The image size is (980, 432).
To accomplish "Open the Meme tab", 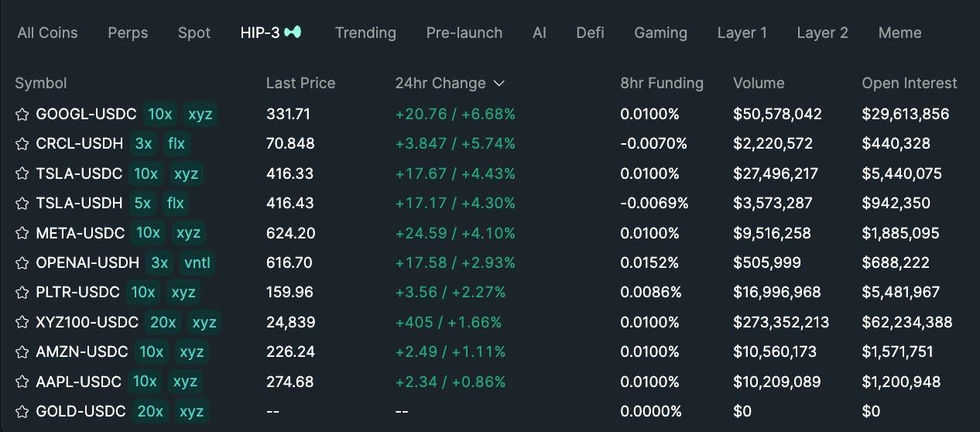I will pos(899,33).
